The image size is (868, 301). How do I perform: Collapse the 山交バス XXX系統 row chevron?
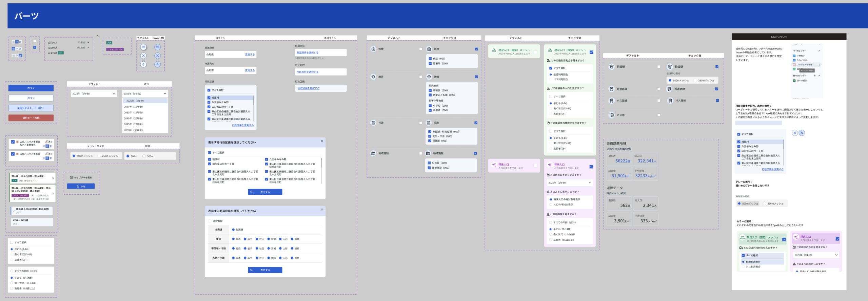click(x=88, y=48)
